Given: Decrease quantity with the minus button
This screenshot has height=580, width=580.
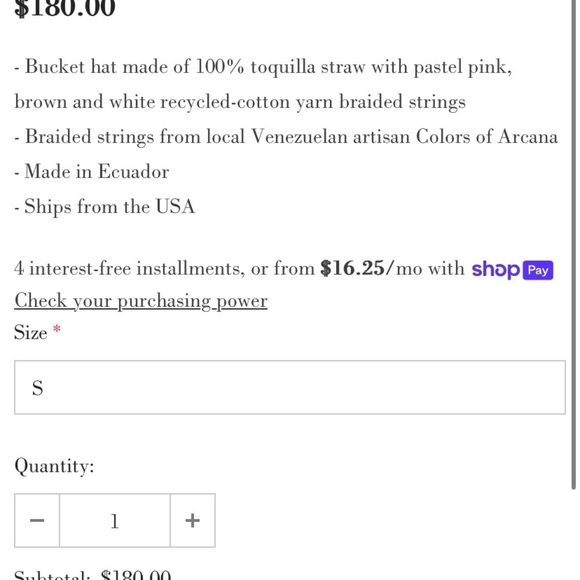Looking at the screenshot, I should (x=37, y=520).
